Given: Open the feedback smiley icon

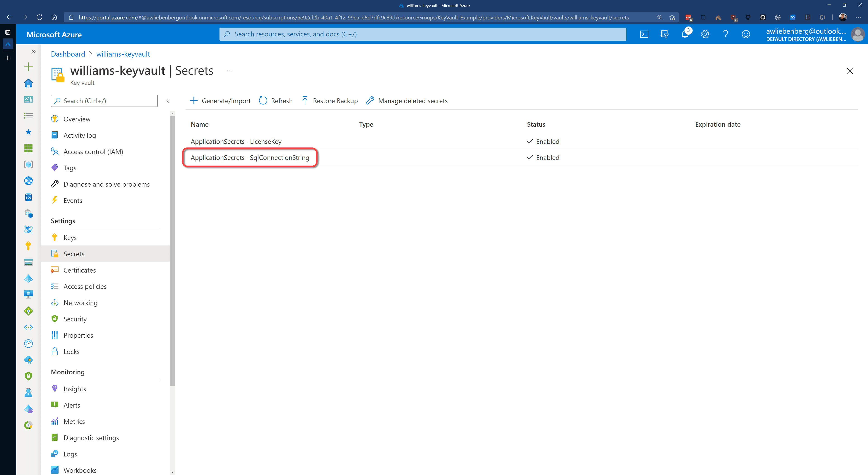Looking at the screenshot, I should pos(746,34).
